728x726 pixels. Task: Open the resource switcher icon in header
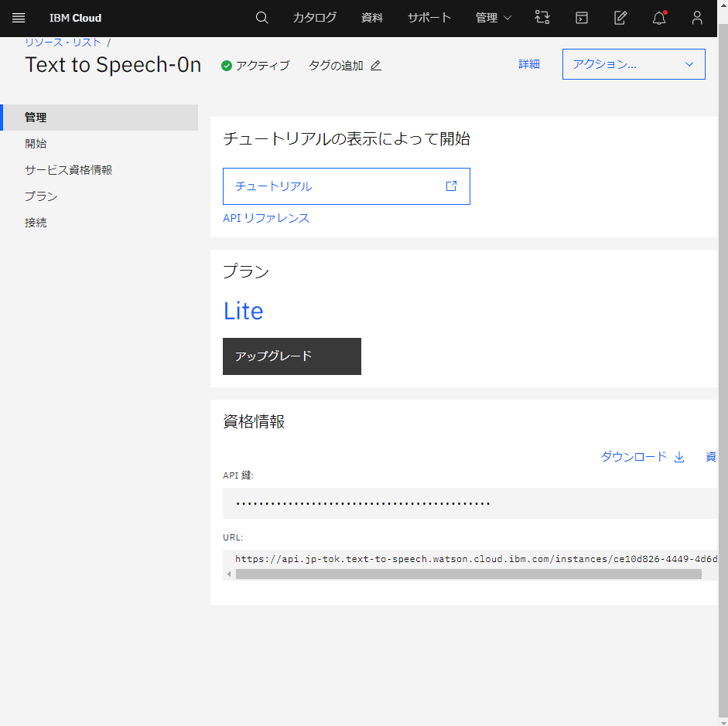(542, 18)
